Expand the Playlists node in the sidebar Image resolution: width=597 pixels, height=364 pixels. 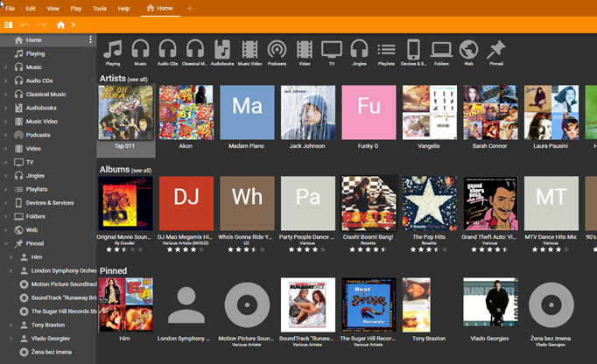[6, 189]
